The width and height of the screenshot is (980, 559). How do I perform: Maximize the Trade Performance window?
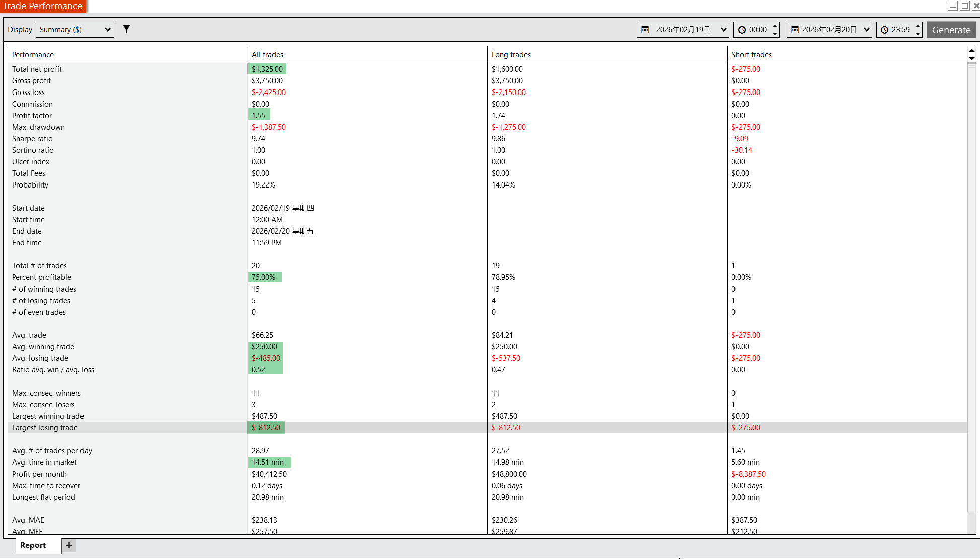(x=964, y=6)
